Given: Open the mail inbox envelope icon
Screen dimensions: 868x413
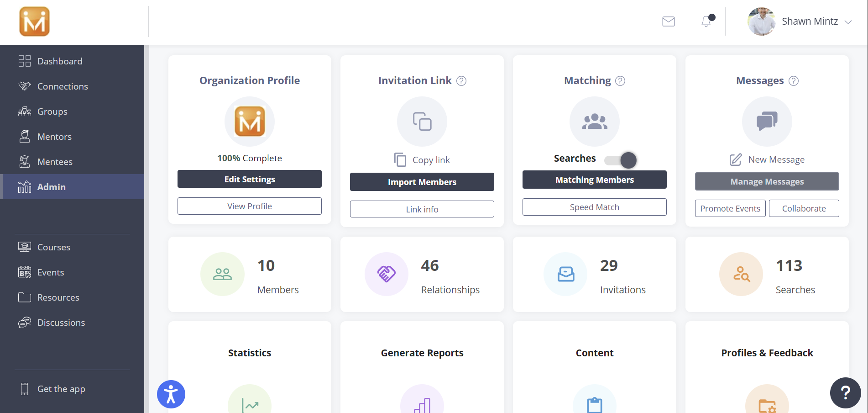Looking at the screenshot, I should (669, 21).
